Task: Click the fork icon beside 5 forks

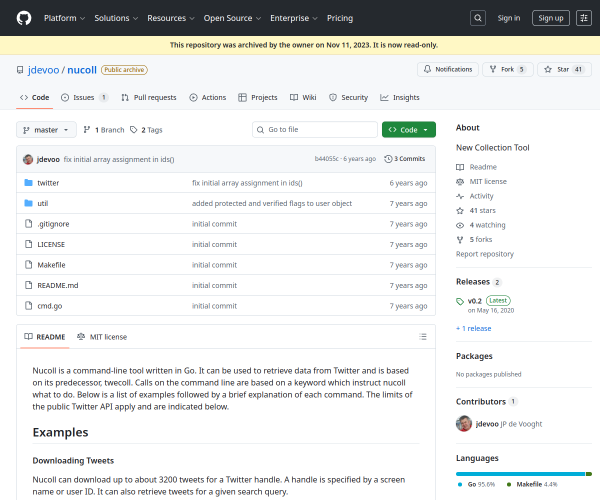Action: coord(460,240)
